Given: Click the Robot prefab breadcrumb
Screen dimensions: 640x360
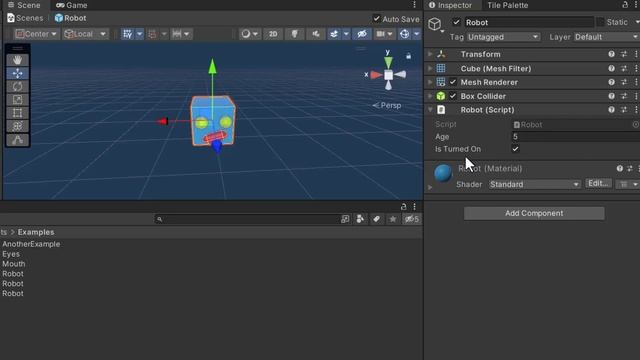Looking at the screenshot, I should (x=70, y=18).
